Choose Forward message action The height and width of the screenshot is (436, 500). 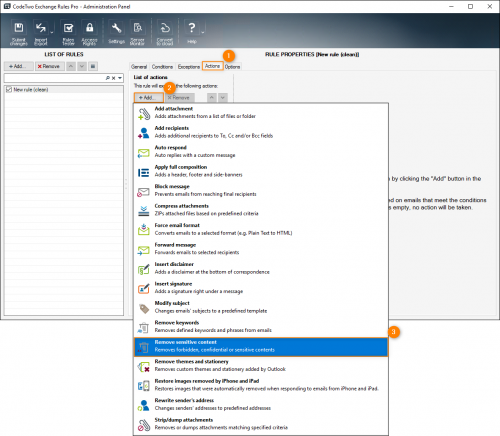click(x=261, y=249)
